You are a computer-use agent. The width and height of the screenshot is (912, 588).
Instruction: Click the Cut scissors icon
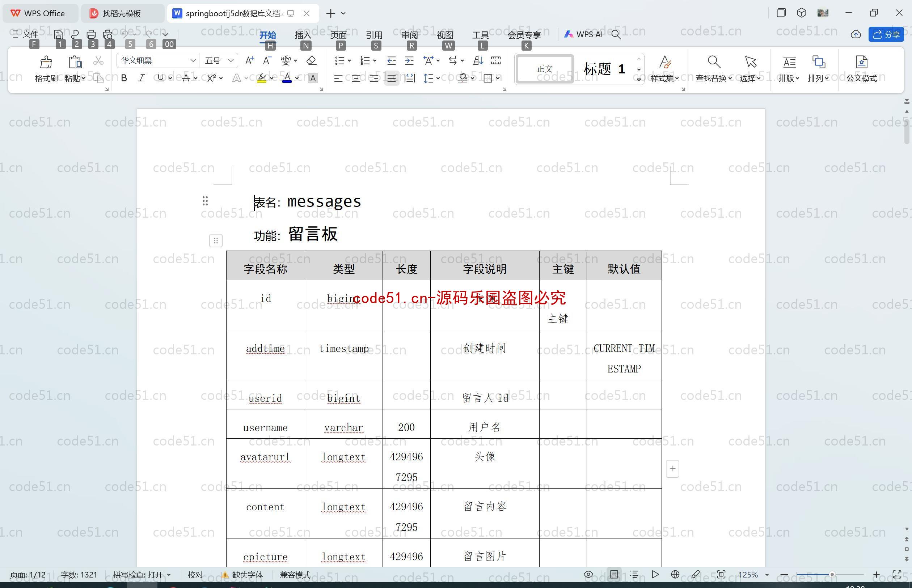[x=98, y=61]
